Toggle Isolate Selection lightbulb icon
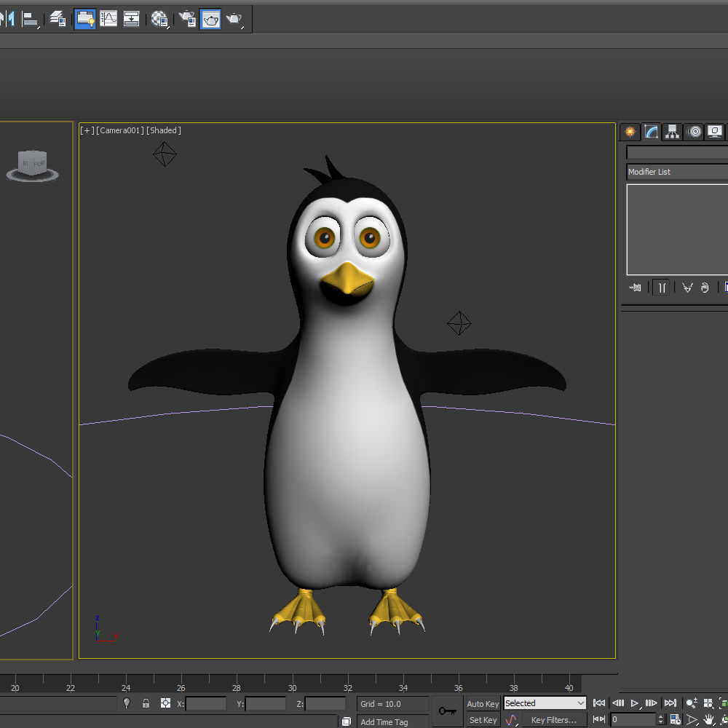The height and width of the screenshot is (728, 728). pyautogui.click(x=126, y=703)
